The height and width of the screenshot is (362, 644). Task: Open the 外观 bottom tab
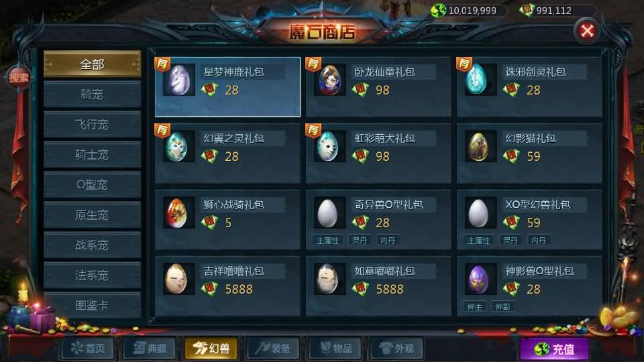point(396,349)
